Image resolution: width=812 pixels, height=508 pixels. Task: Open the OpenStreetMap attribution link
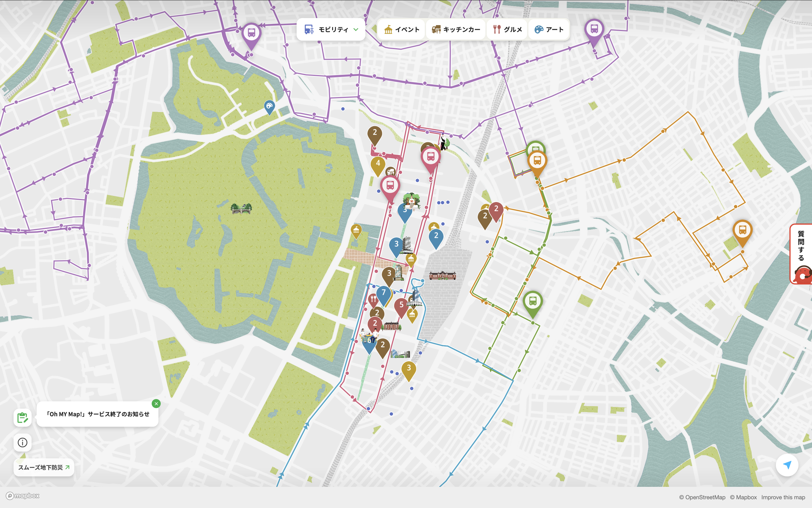pyautogui.click(x=702, y=497)
